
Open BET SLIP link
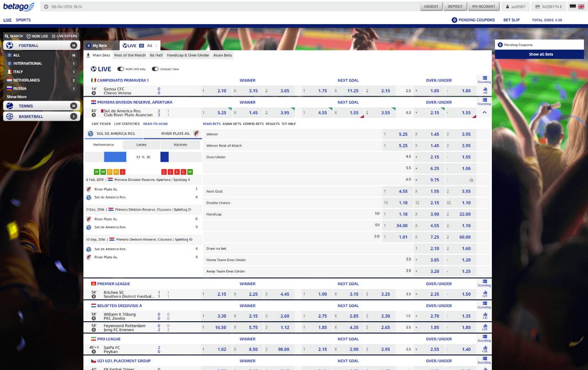tap(511, 20)
